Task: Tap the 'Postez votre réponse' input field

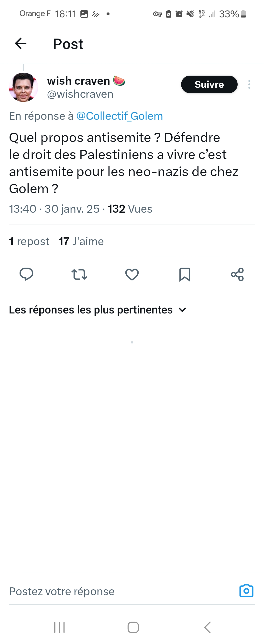Action: pyautogui.click(x=113, y=591)
